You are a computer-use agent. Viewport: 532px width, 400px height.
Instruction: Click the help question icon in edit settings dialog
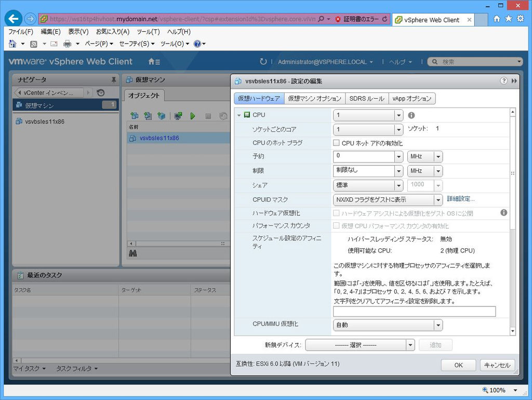(503, 81)
